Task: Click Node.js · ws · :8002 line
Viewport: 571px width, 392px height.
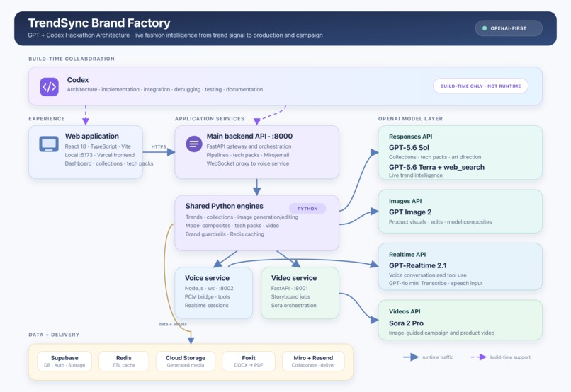Action: [x=209, y=288]
